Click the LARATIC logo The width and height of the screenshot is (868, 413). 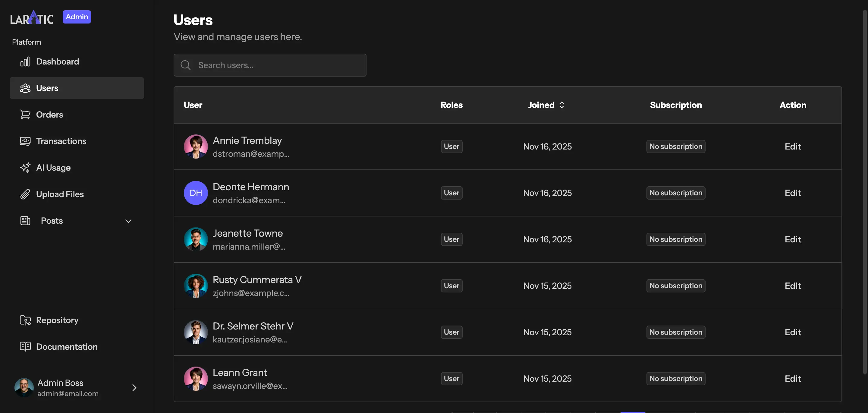pyautogui.click(x=32, y=17)
